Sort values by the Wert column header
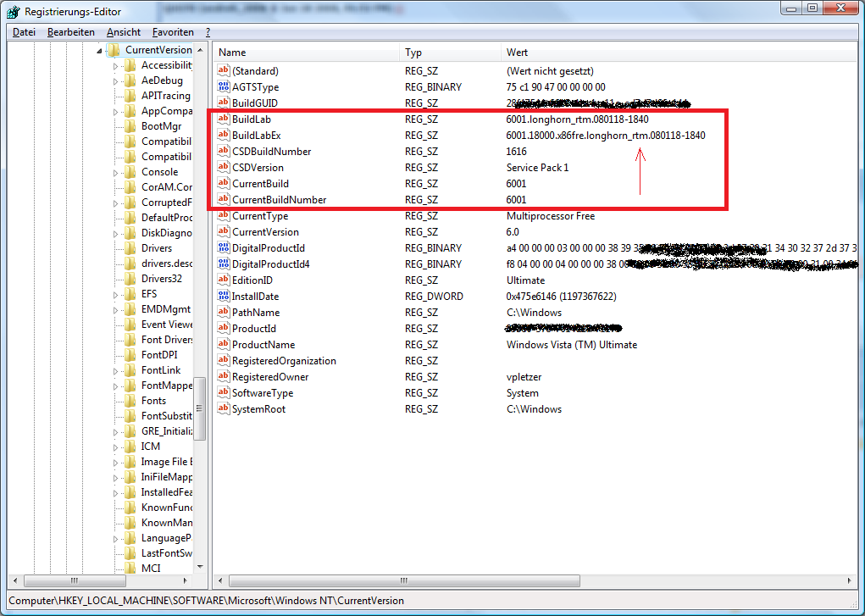Viewport: 865px width, 616px height. [x=679, y=53]
